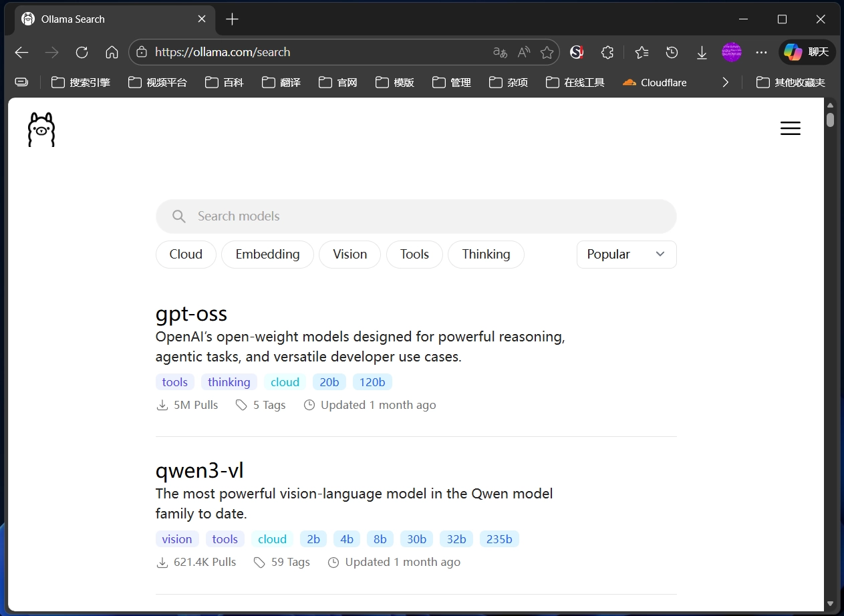Click the purple profile avatar
844x616 pixels.
pos(732,52)
